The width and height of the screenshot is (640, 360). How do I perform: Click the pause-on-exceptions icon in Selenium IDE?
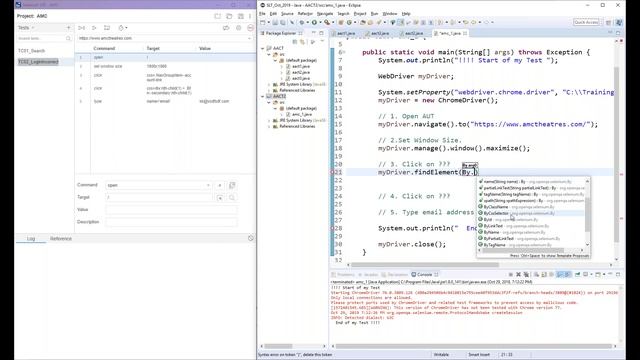click(x=239, y=28)
